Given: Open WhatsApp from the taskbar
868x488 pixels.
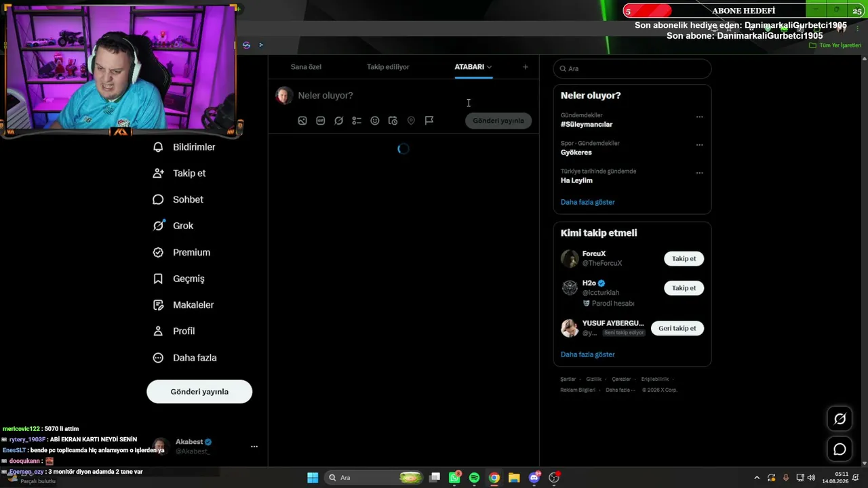Looking at the screenshot, I should [x=454, y=478].
